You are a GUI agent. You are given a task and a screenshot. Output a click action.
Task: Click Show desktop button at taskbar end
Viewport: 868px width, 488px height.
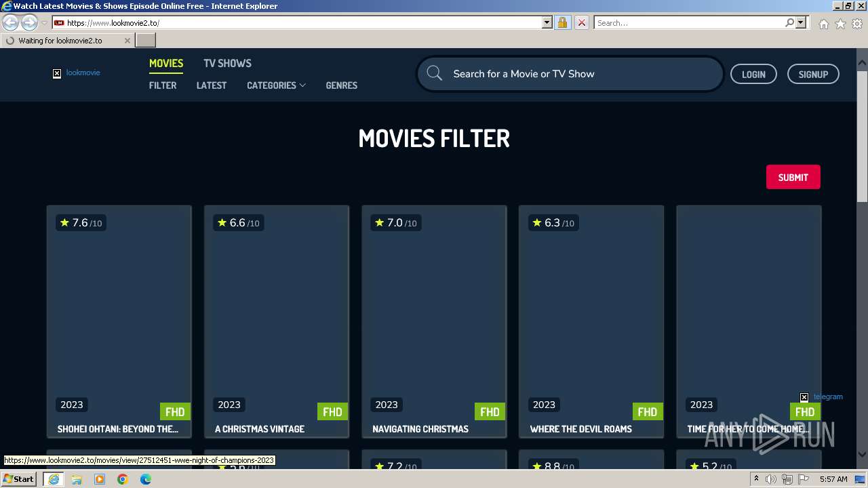[x=861, y=479]
